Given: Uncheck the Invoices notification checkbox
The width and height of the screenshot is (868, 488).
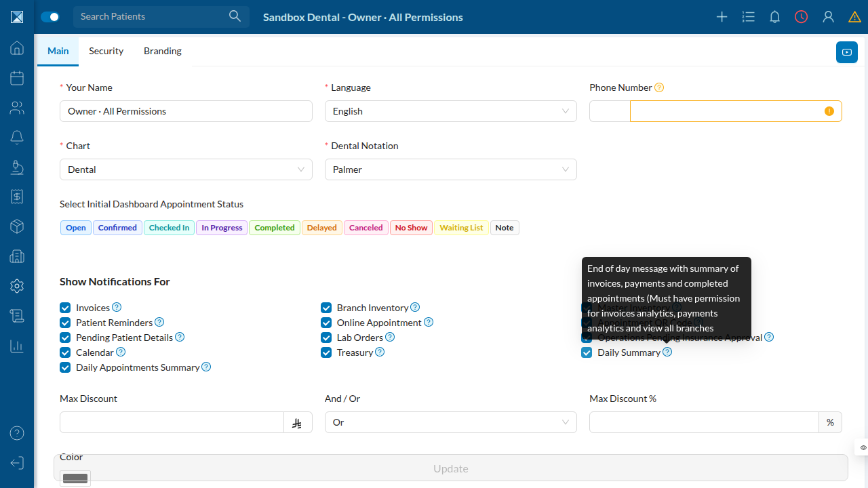Looking at the screenshot, I should point(65,308).
